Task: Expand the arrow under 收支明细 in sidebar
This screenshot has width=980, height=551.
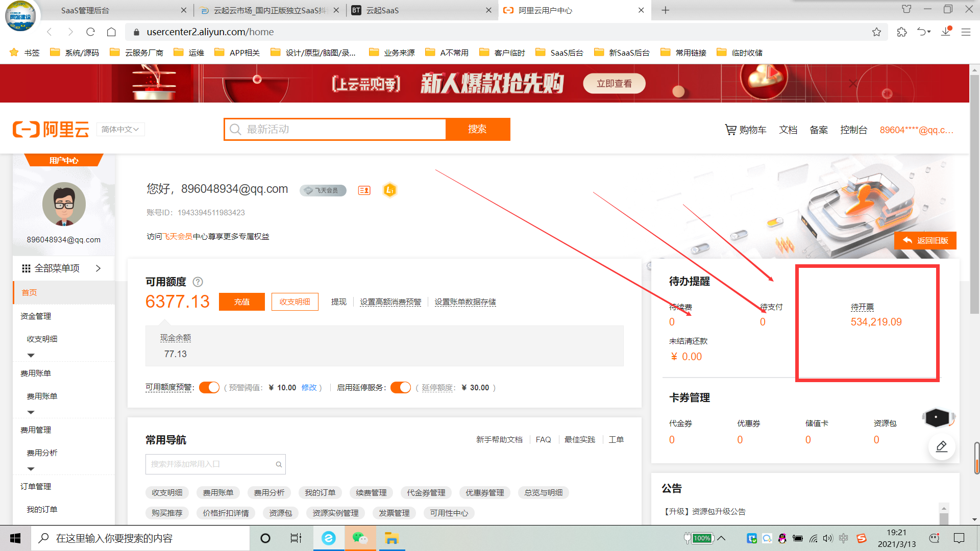Action: coord(31,355)
